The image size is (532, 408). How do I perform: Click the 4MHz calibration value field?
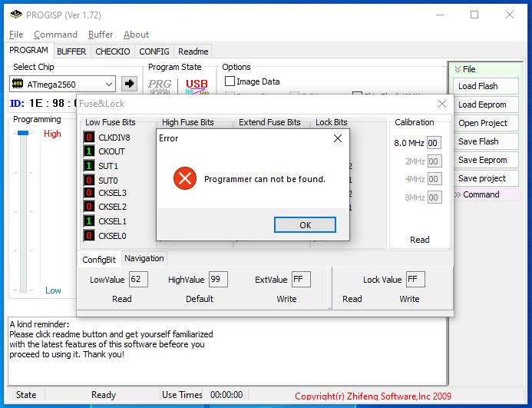[435, 179]
